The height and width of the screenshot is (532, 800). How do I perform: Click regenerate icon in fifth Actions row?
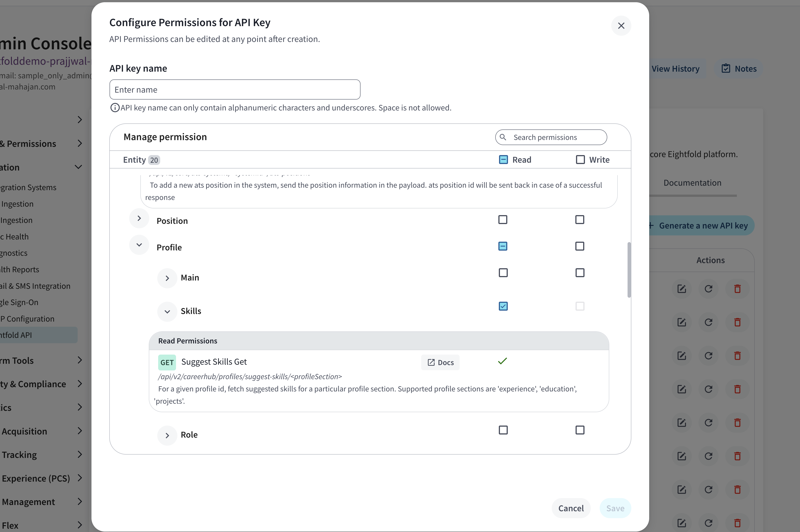pyautogui.click(x=709, y=422)
